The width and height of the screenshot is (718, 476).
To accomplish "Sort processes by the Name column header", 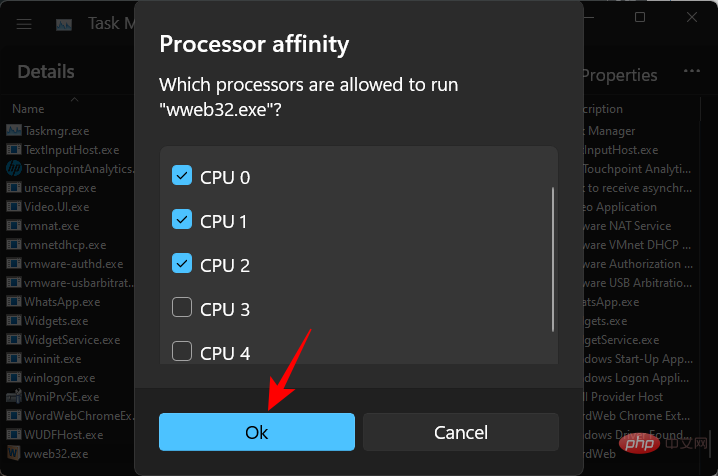I will click(x=28, y=109).
